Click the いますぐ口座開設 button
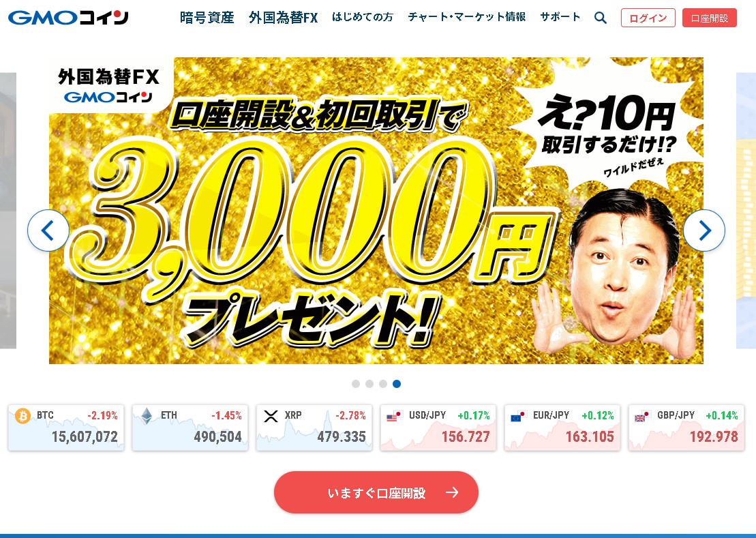Image resolution: width=756 pixels, height=538 pixels. [x=376, y=492]
